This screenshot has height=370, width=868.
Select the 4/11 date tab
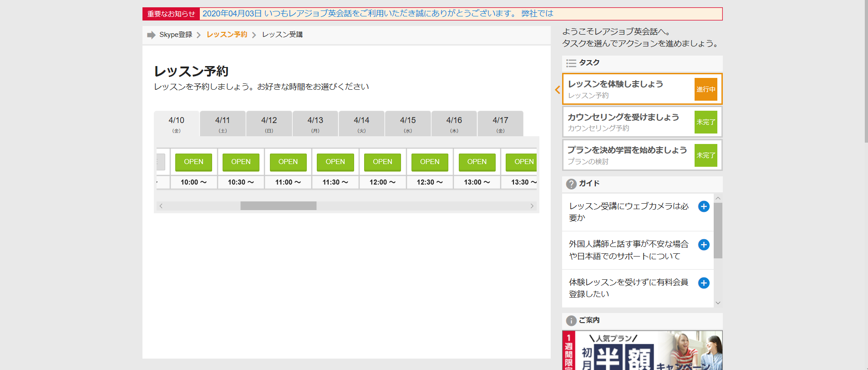pyautogui.click(x=223, y=124)
